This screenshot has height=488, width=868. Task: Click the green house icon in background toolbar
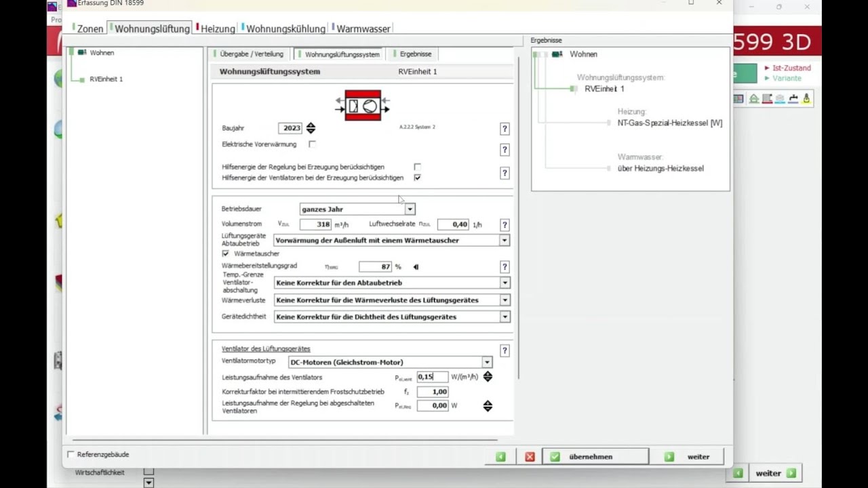click(753, 99)
